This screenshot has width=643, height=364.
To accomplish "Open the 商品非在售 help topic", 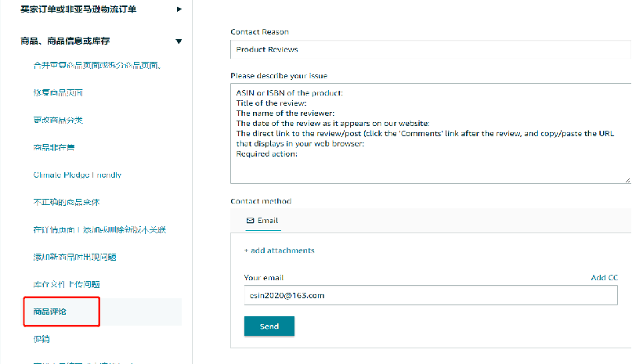I will 54,147.
